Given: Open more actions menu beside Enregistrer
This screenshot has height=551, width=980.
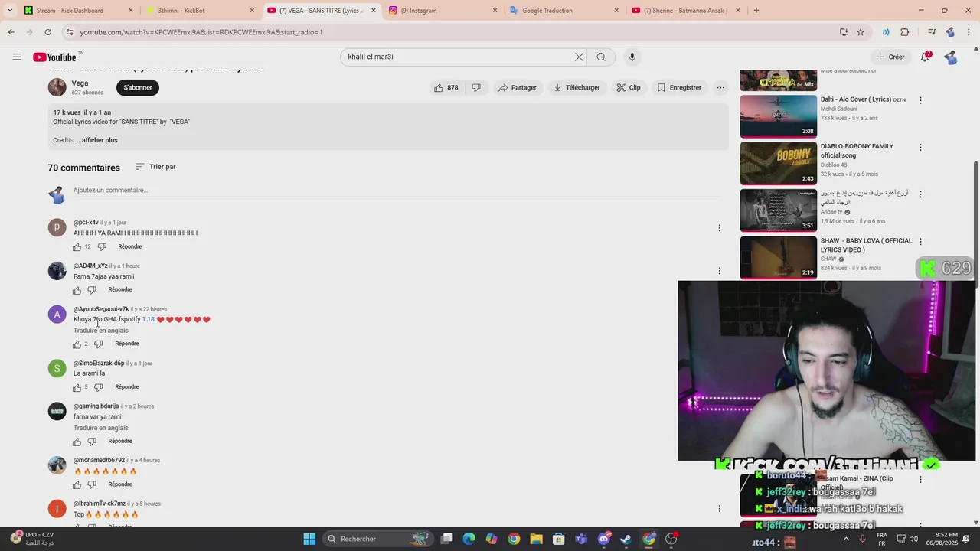Looking at the screenshot, I should 720,88.
